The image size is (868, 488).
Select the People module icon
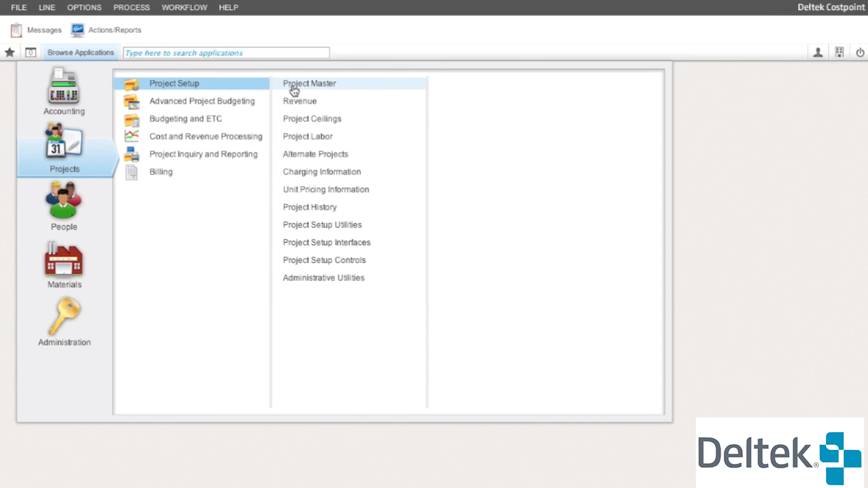[x=64, y=201]
